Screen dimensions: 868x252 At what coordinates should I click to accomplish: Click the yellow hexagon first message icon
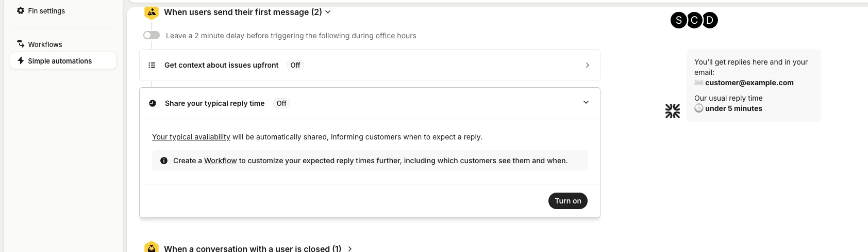coord(152,12)
